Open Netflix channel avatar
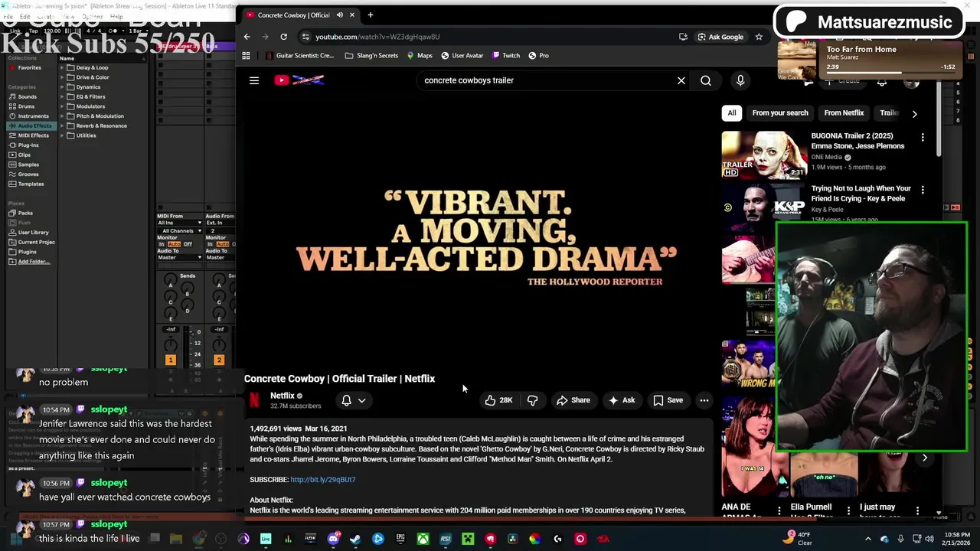Image resolution: width=980 pixels, height=551 pixels. (x=255, y=400)
